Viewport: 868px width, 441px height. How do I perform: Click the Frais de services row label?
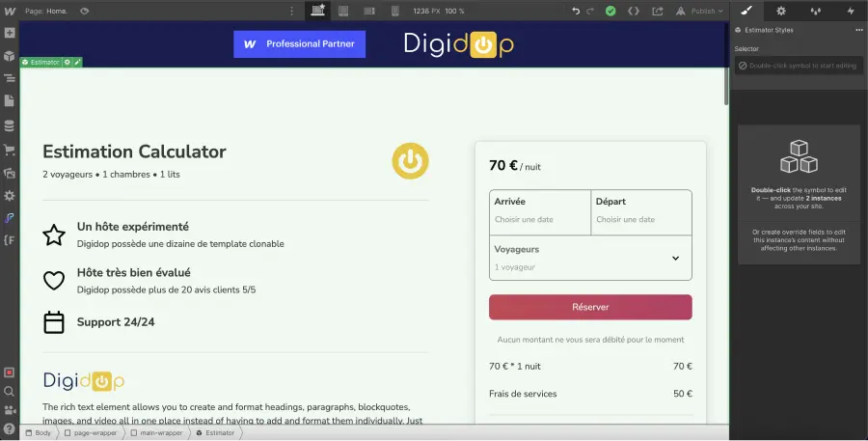(523, 394)
